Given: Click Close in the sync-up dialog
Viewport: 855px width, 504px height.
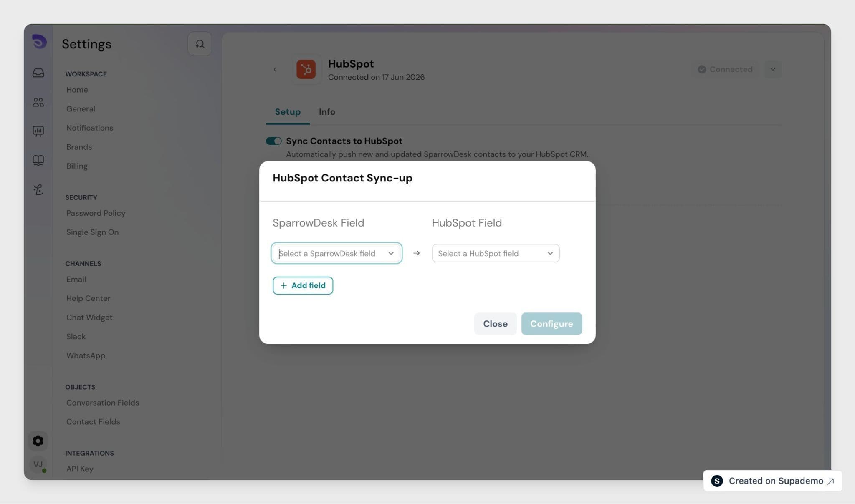Looking at the screenshot, I should click(x=495, y=324).
